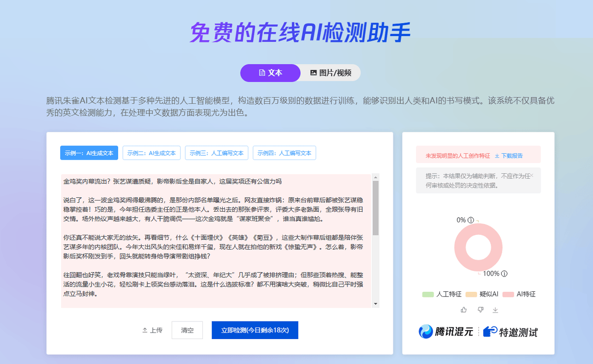The height and width of the screenshot is (364, 593).
Task: Click the Tencent Hunyuan logo
Action: coord(446,332)
